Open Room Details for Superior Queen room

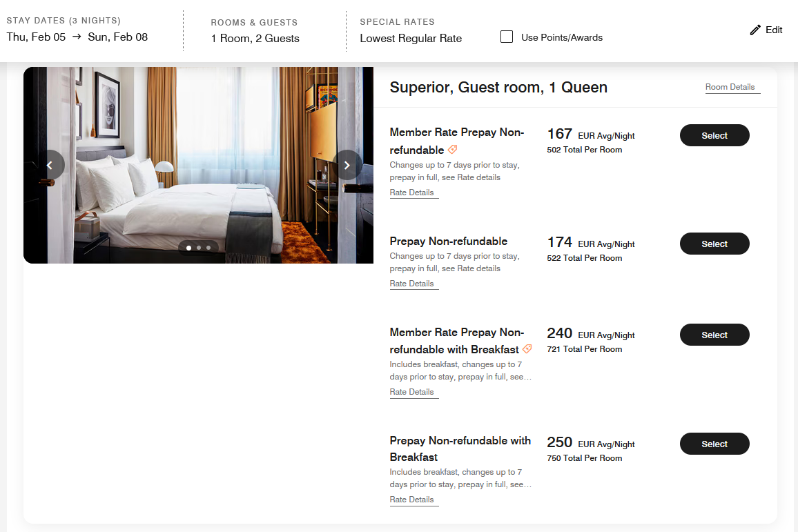tap(730, 87)
